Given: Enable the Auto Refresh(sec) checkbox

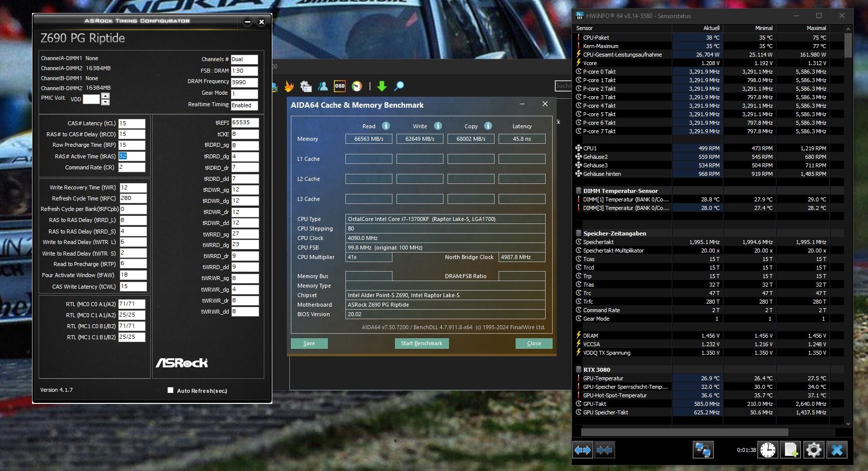Looking at the screenshot, I should [170, 390].
